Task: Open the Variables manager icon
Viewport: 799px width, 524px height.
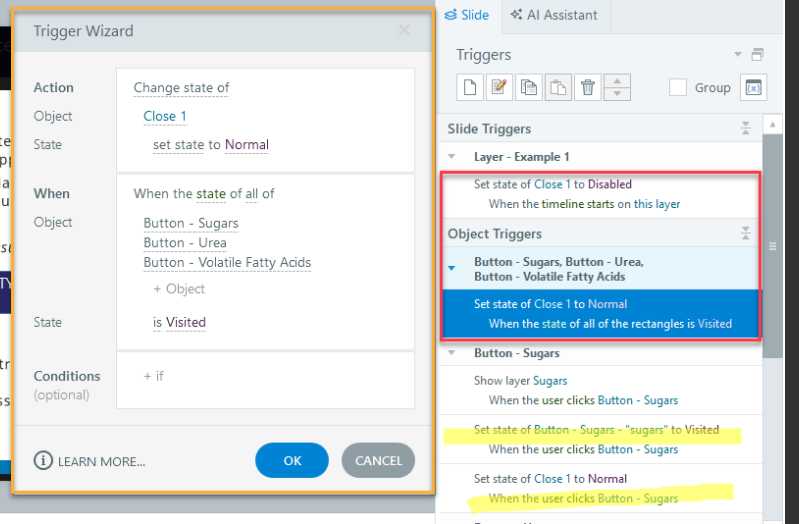Action: pos(753,88)
